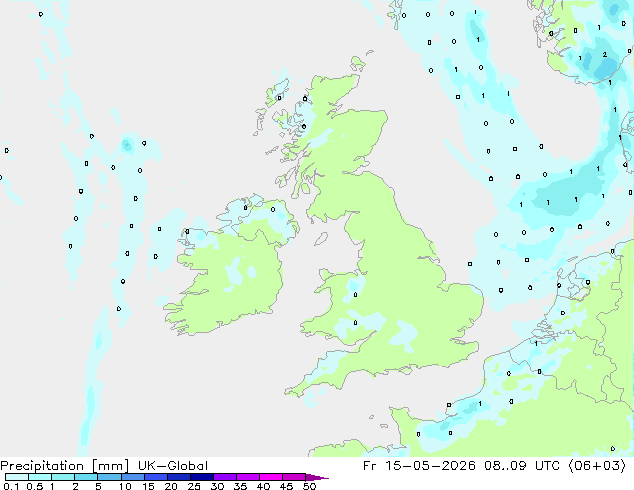Click the Isle of Man outline on map
The height and width of the screenshot is (490, 634).
click(x=321, y=239)
